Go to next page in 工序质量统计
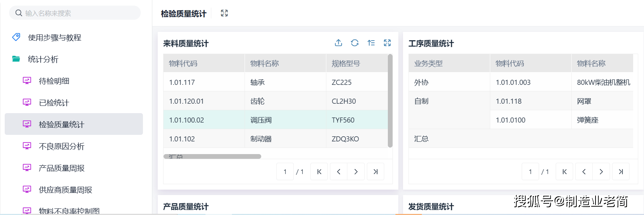644x215 pixels. (x=601, y=171)
